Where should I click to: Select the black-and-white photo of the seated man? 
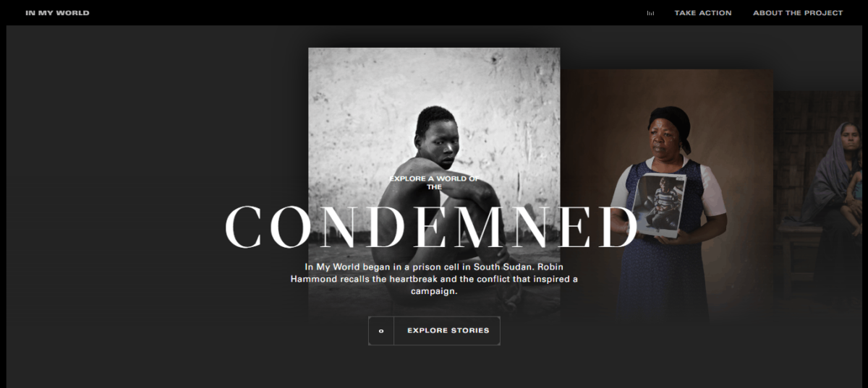(434, 186)
